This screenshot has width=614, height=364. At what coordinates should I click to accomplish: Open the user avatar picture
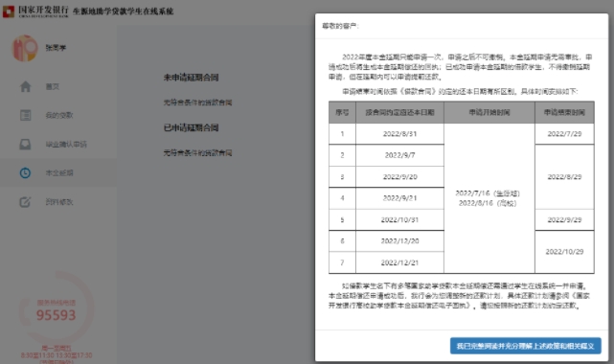[x=25, y=48]
